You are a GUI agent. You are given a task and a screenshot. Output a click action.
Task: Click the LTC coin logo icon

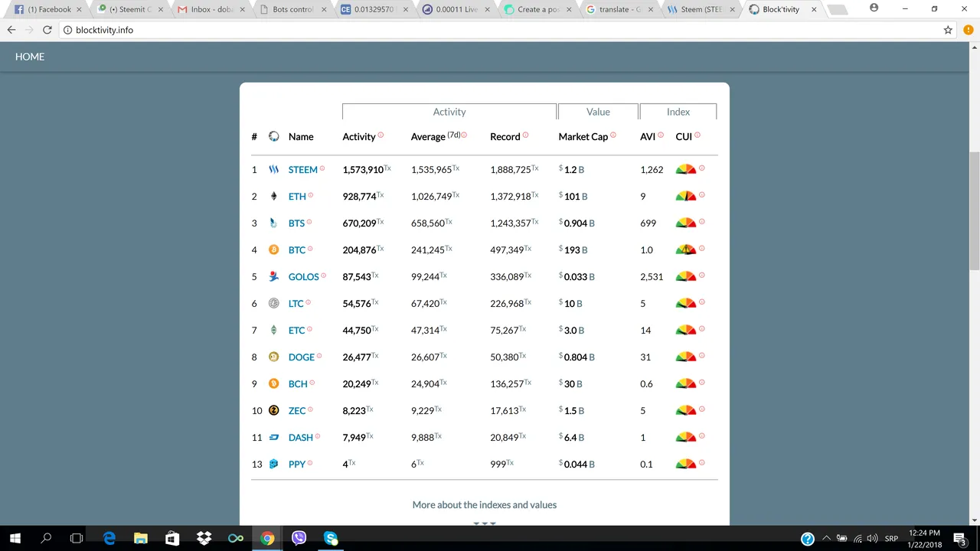click(273, 303)
